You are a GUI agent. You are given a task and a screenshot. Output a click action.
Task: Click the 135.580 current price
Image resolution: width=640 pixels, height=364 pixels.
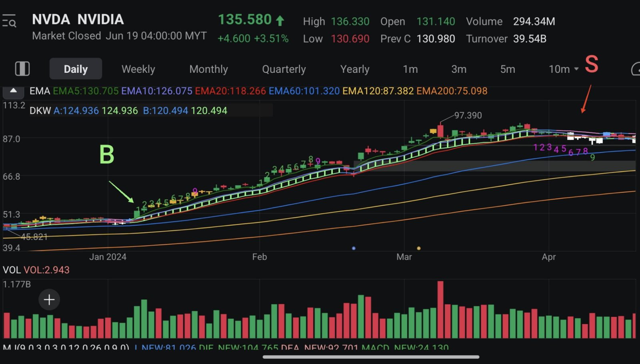(245, 19)
